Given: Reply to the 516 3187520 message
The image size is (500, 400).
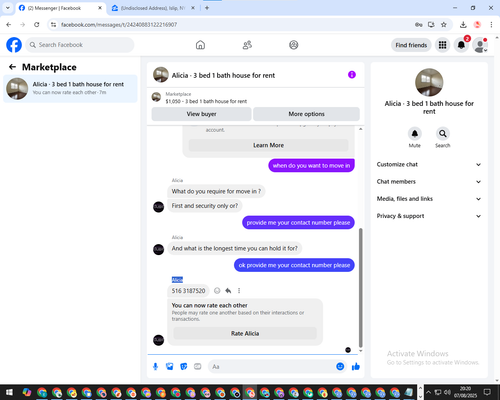Looking at the screenshot, I should [228, 291].
